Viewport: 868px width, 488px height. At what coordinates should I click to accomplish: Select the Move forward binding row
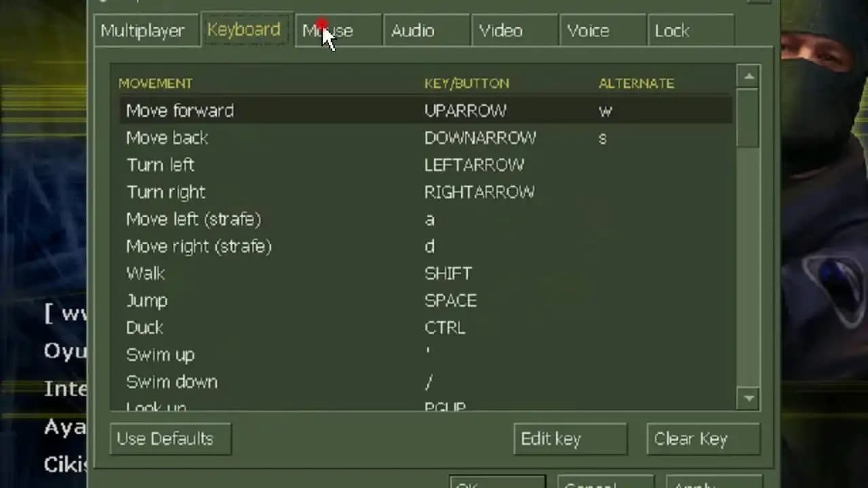[426, 110]
